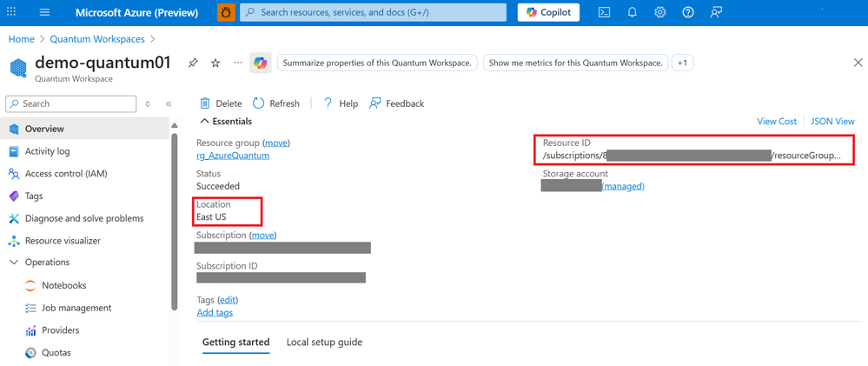Mark demo-quantum01 as favorite star
Viewport: 868px width, 366px height.
click(x=215, y=63)
